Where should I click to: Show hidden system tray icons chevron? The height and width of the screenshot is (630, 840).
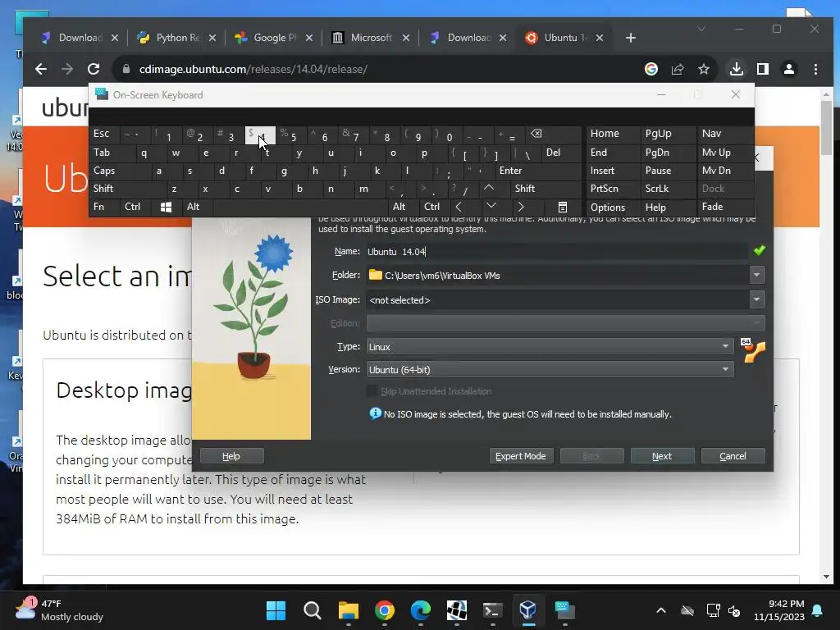(662, 610)
